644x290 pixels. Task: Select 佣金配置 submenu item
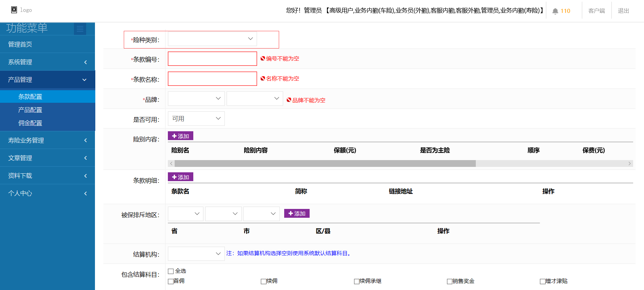(x=30, y=123)
